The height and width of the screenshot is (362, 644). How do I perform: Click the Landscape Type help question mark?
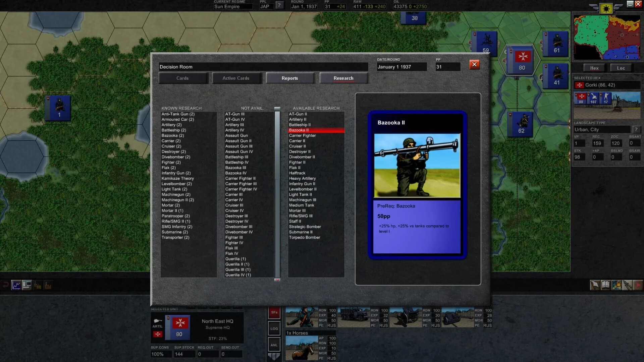coord(636,129)
